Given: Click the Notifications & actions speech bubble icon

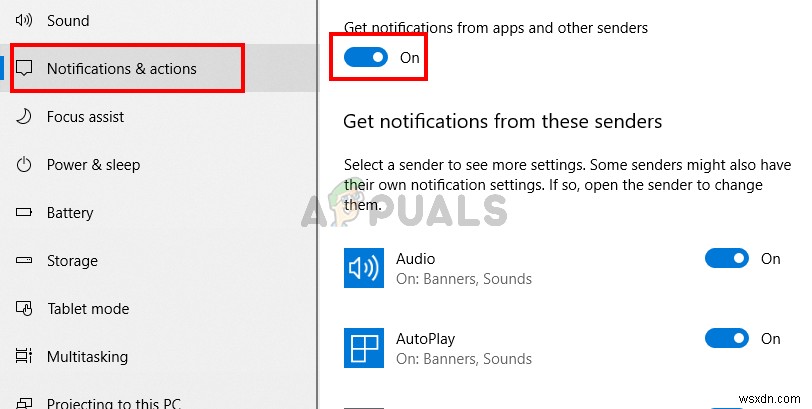Looking at the screenshot, I should (24, 68).
